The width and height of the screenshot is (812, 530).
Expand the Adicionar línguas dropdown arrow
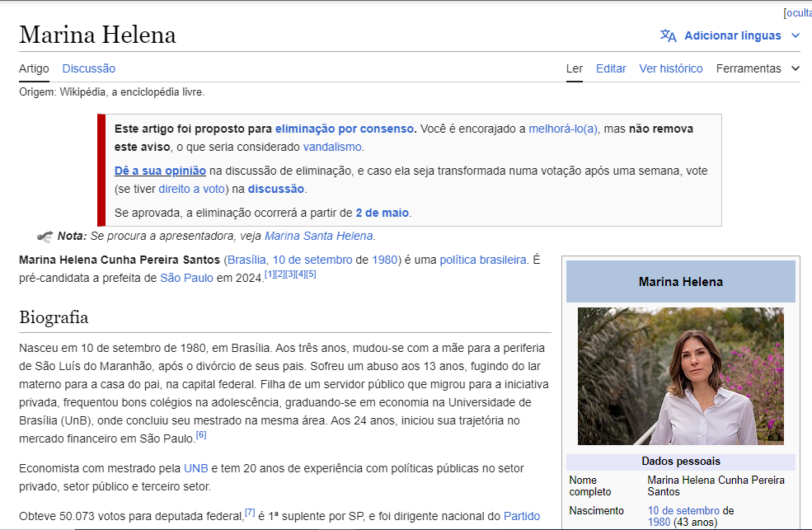point(796,35)
